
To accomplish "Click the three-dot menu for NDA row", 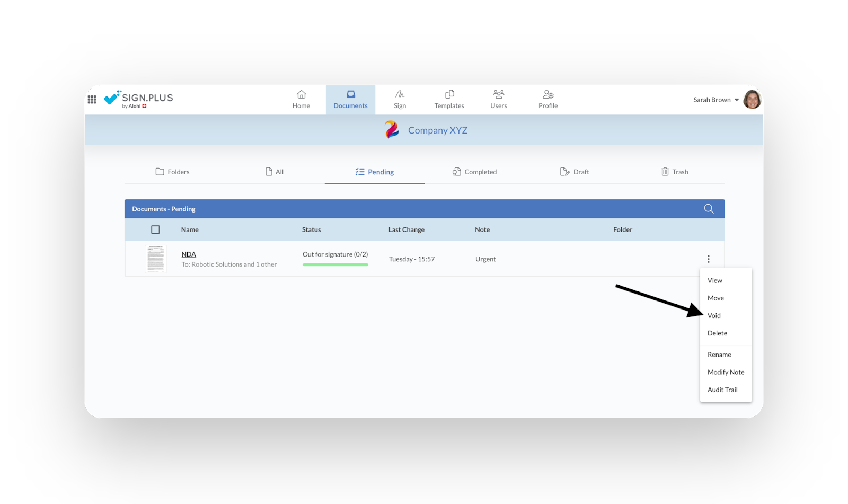I will click(708, 259).
